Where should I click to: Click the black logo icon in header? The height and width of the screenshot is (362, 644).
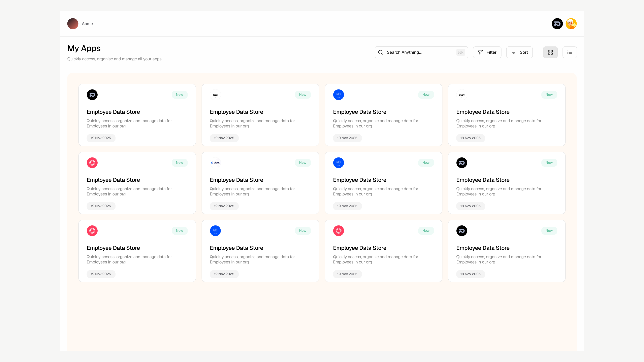[557, 24]
